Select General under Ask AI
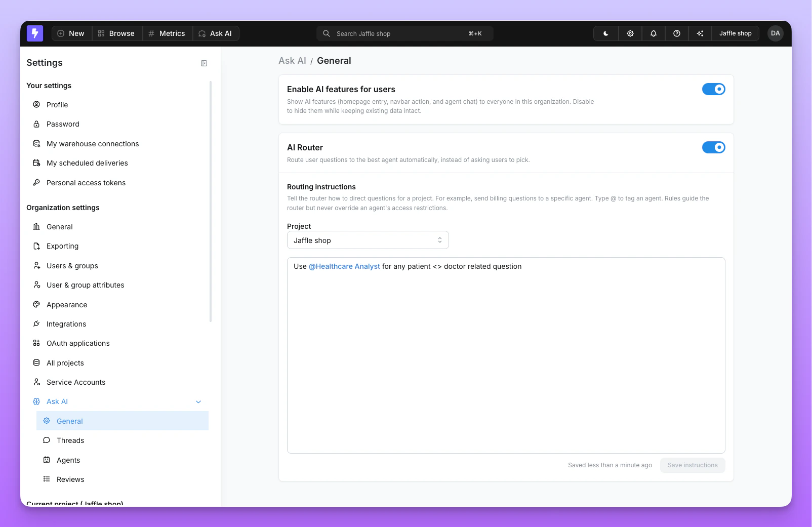This screenshot has width=812, height=527. tap(123, 421)
